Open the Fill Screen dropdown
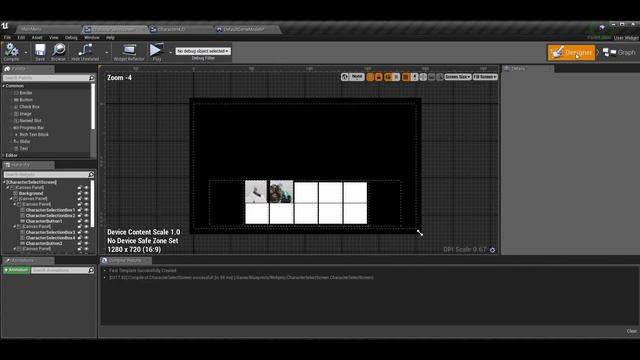Screen dimensions: 640x360 click(485, 77)
